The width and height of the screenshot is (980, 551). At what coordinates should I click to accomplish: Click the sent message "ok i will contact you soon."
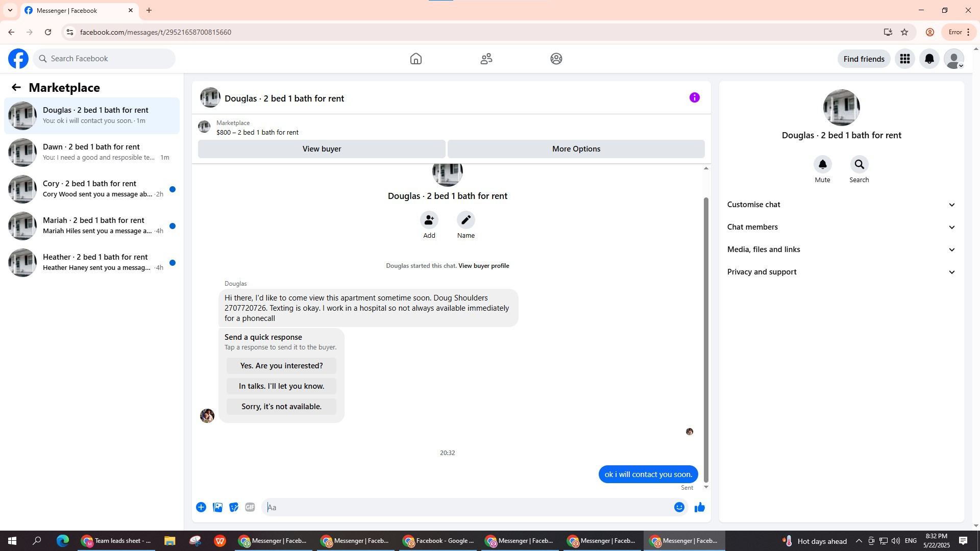[x=648, y=474]
